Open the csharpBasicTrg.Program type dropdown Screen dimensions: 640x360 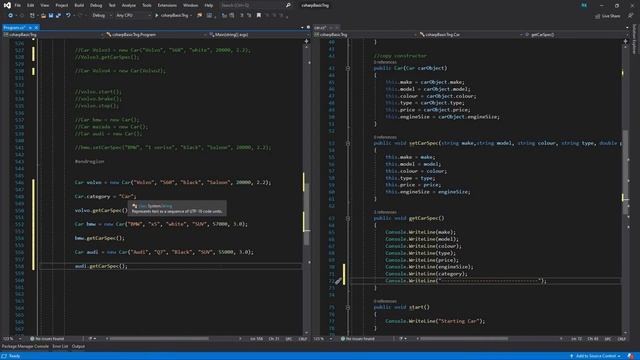tap(155, 35)
